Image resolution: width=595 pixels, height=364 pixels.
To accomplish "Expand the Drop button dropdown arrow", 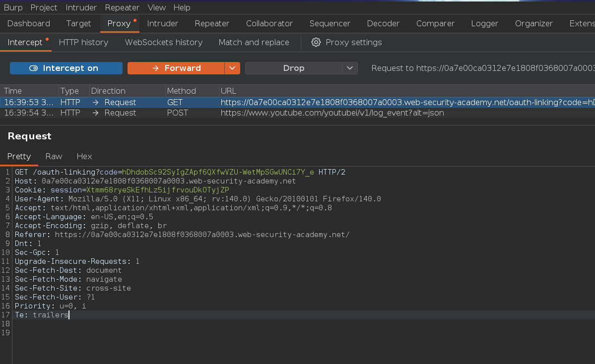I will (350, 68).
